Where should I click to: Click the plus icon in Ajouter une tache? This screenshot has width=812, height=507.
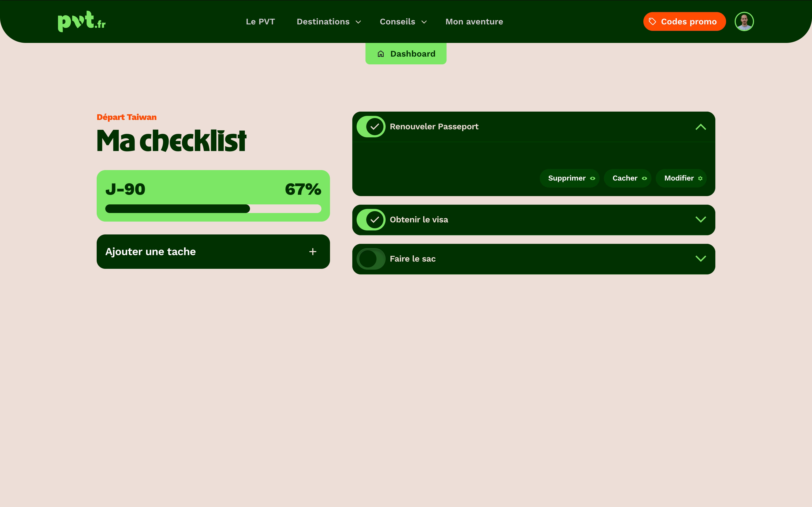coord(313,252)
